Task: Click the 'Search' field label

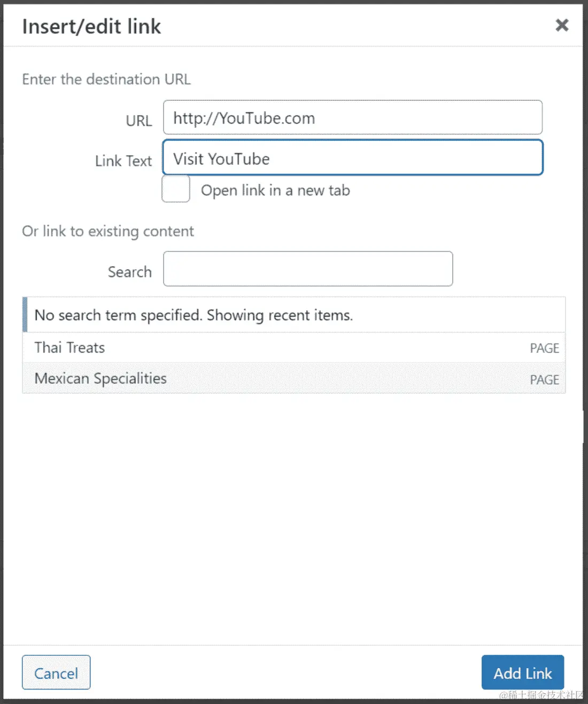Action: (x=130, y=272)
